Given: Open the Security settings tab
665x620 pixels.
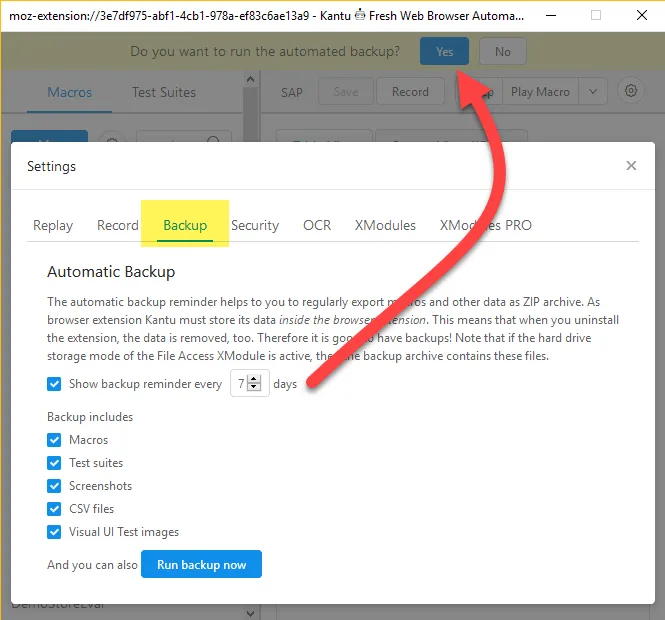Looking at the screenshot, I should [255, 225].
